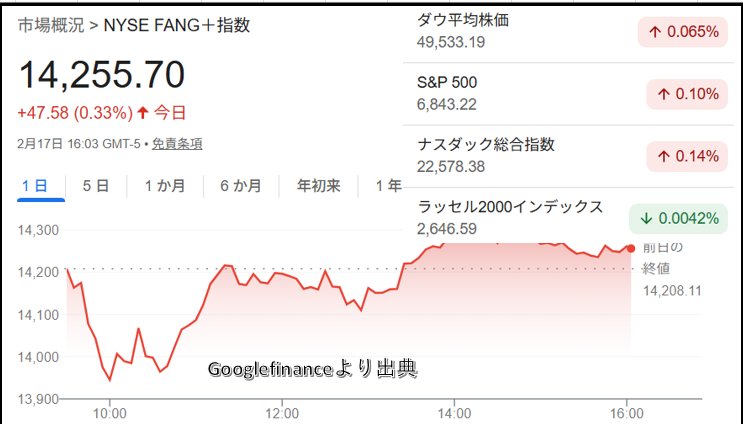The height and width of the screenshot is (424, 743).
Task: Click the red 0.065% up-arrow badge
Action: coord(684,32)
